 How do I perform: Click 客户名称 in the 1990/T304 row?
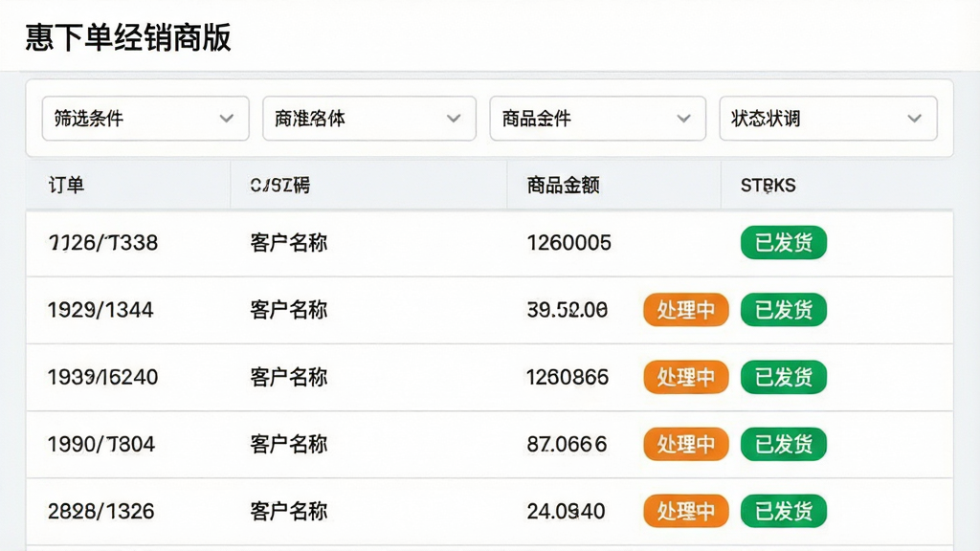289,444
